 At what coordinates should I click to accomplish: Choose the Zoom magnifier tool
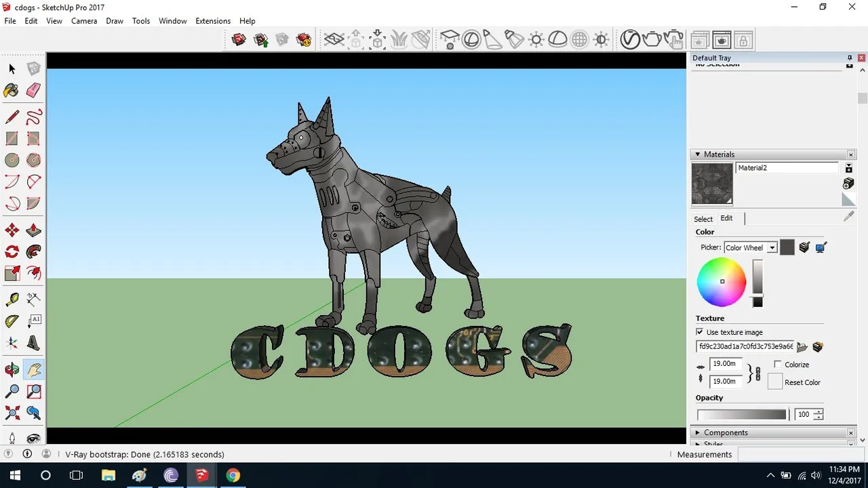pos(12,391)
